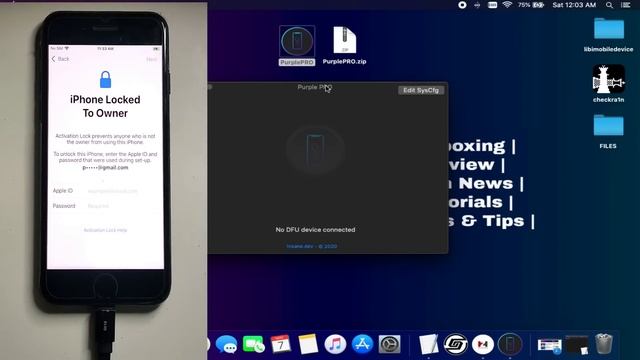The image size is (640, 360).
Task: Open Calendar from the dock
Action: [281, 345]
